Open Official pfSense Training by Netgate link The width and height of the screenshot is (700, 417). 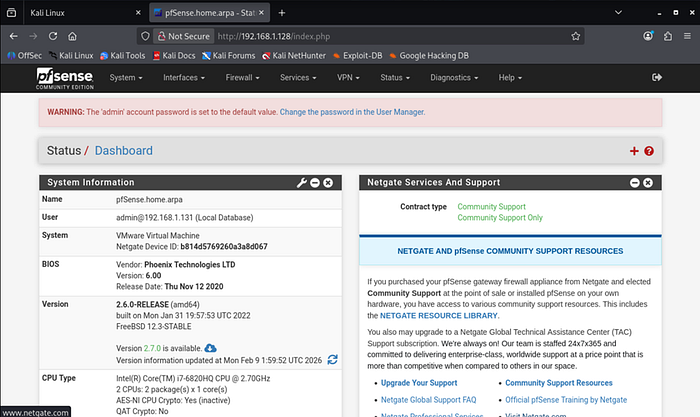(566, 400)
